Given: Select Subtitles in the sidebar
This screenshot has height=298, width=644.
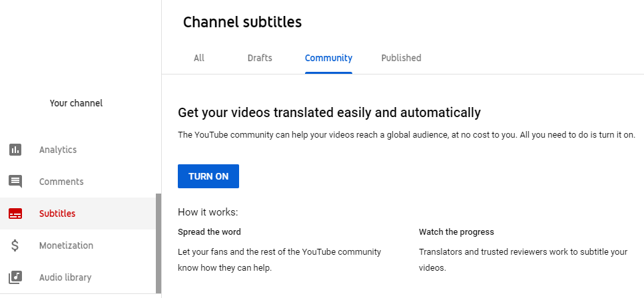Looking at the screenshot, I should 78,214.
